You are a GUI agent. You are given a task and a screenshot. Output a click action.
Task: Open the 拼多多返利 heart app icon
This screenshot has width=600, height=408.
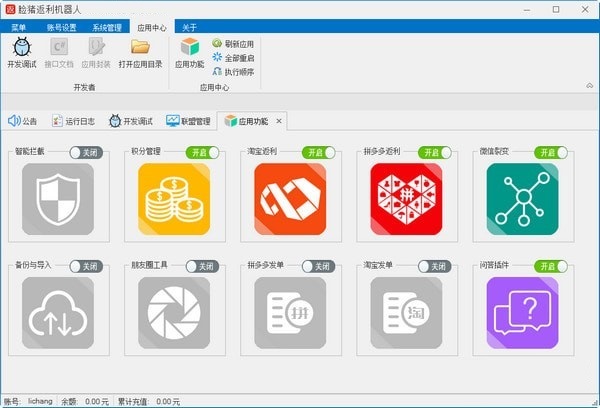click(x=406, y=199)
